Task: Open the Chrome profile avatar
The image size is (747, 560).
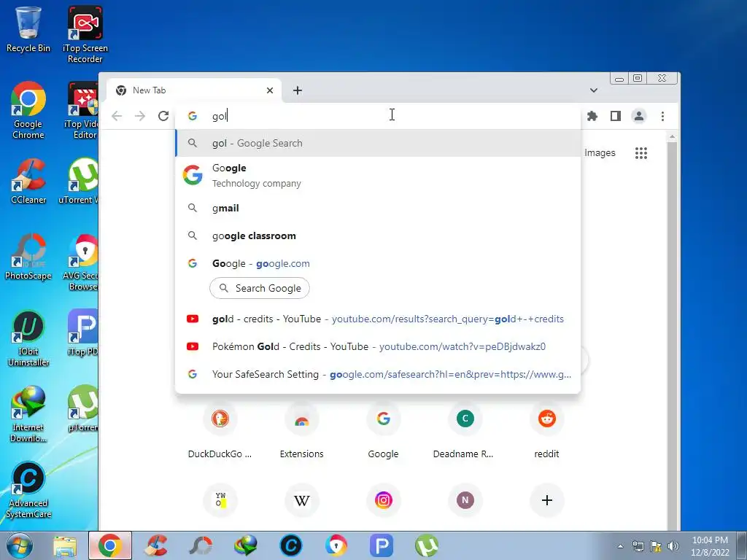Action: click(639, 116)
